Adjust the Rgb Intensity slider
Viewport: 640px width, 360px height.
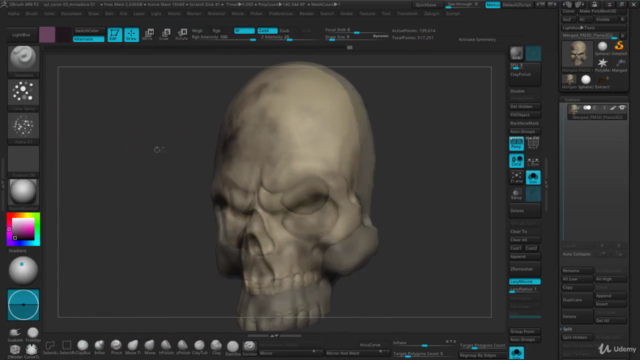(x=223, y=37)
